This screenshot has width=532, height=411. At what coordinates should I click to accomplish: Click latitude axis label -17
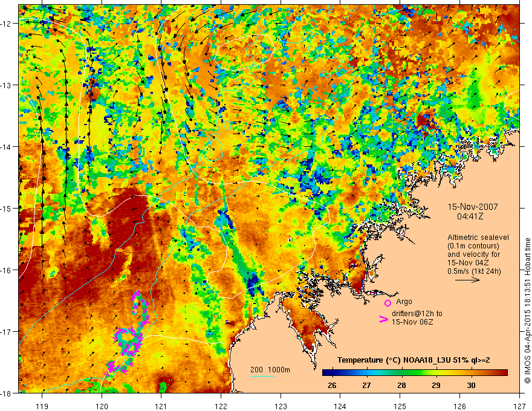click(x=7, y=331)
